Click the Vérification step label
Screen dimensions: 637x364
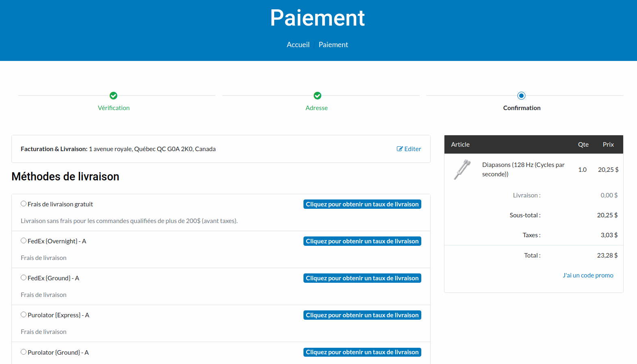114,108
